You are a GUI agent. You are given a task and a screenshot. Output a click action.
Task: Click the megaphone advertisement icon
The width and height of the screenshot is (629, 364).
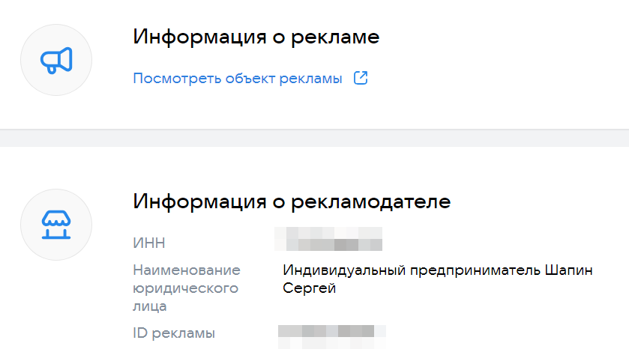coord(56,60)
